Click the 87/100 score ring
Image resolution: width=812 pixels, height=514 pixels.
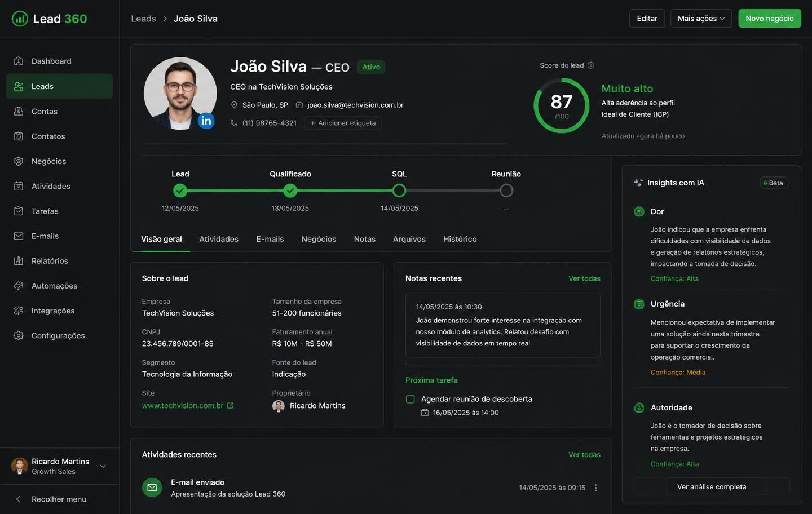(562, 105)
